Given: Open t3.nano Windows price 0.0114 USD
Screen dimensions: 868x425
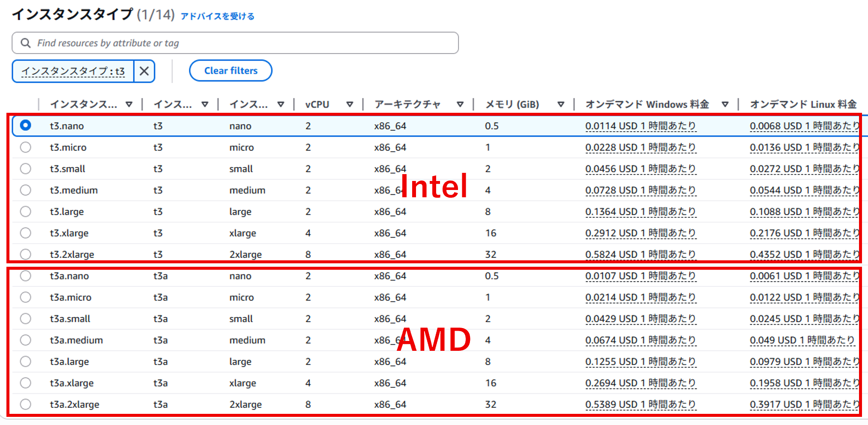Looking at the screenshot, I should pos(641,126).
